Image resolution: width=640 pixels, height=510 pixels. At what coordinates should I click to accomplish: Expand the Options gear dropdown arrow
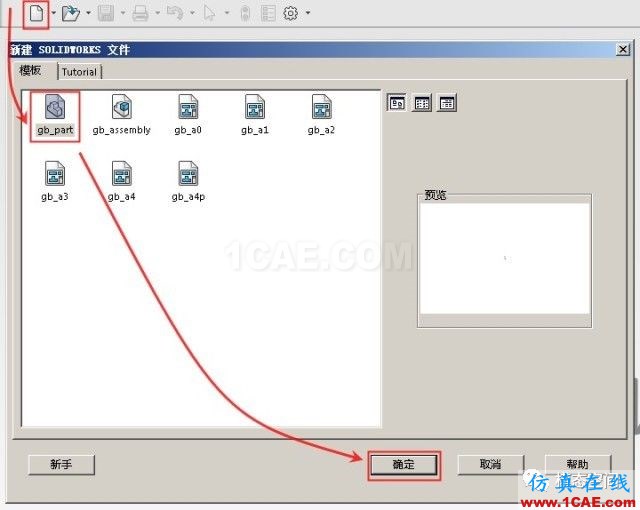click(308, 13)
